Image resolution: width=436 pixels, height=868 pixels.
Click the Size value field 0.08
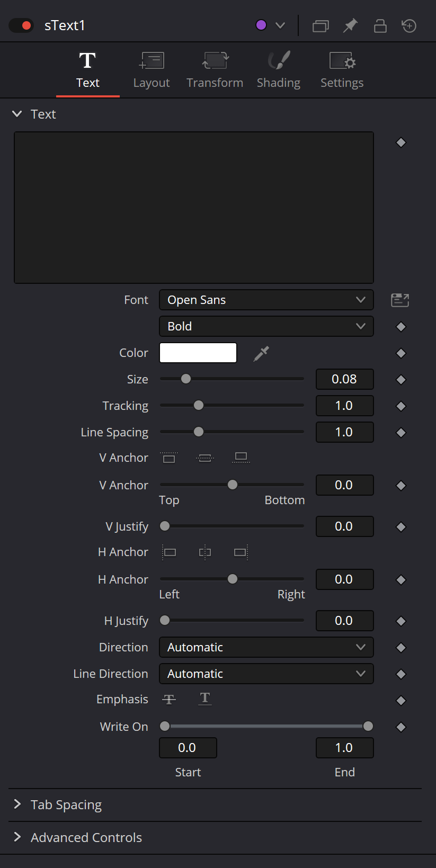pyautogui.click(x=345, y=379)
